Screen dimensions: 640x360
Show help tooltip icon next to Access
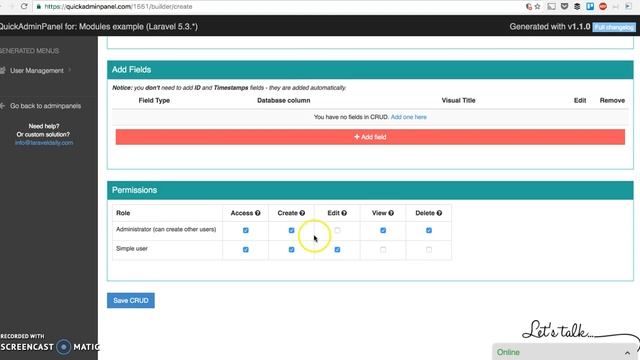click(258, 213)
